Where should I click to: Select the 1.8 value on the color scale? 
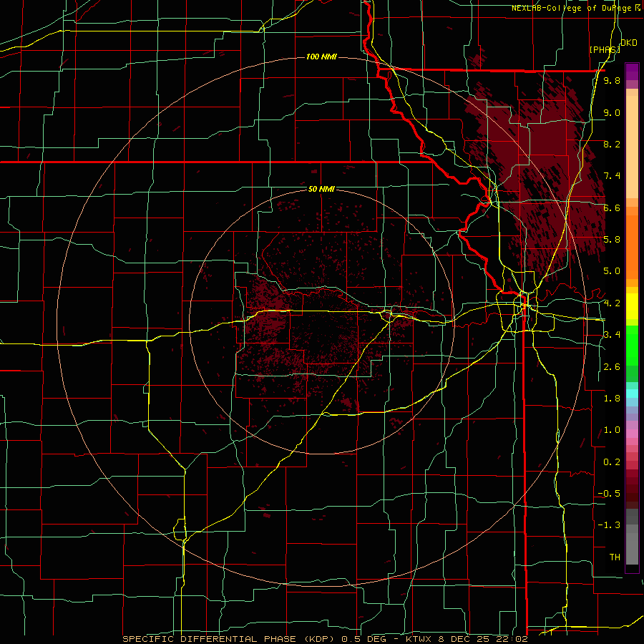tap(612, 399)
